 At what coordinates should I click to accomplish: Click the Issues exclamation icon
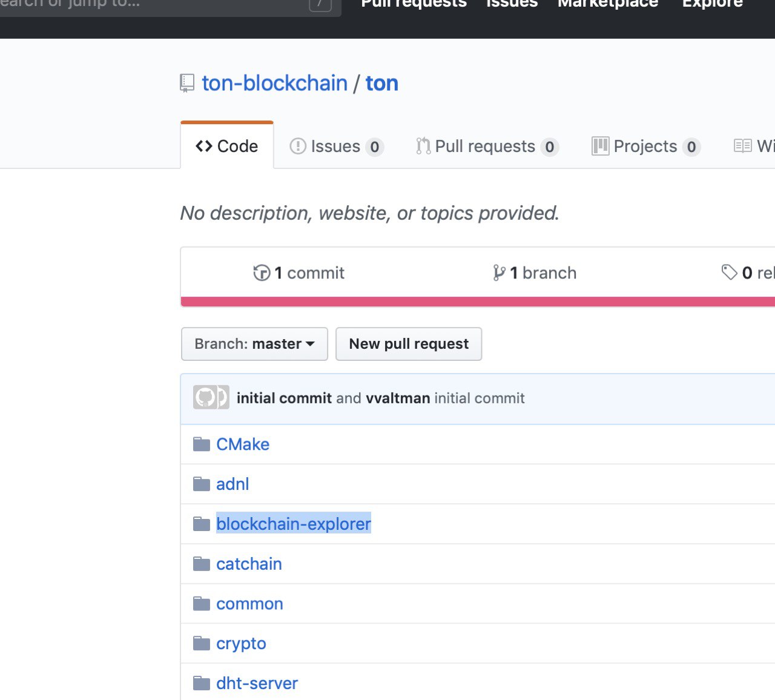(x=298, y=147)
